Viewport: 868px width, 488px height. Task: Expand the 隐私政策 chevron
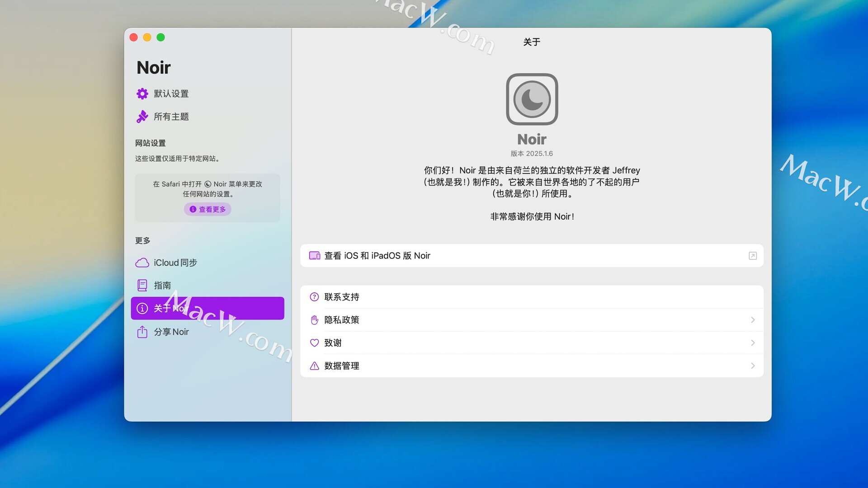753,320
